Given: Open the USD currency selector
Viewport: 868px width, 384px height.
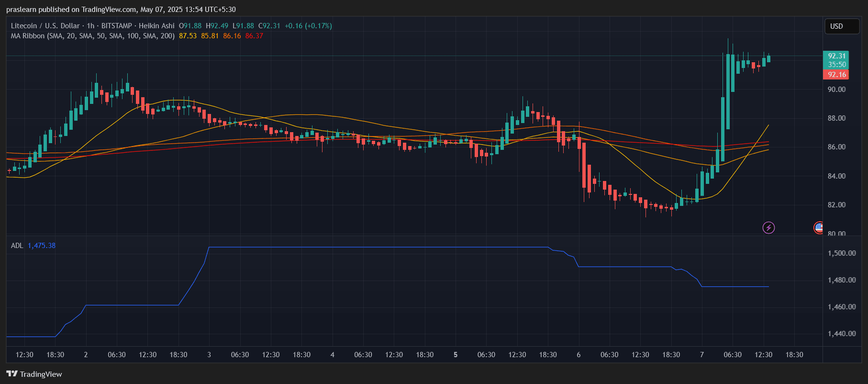Looking at the screenshot, I should click(x=841, y=26).
